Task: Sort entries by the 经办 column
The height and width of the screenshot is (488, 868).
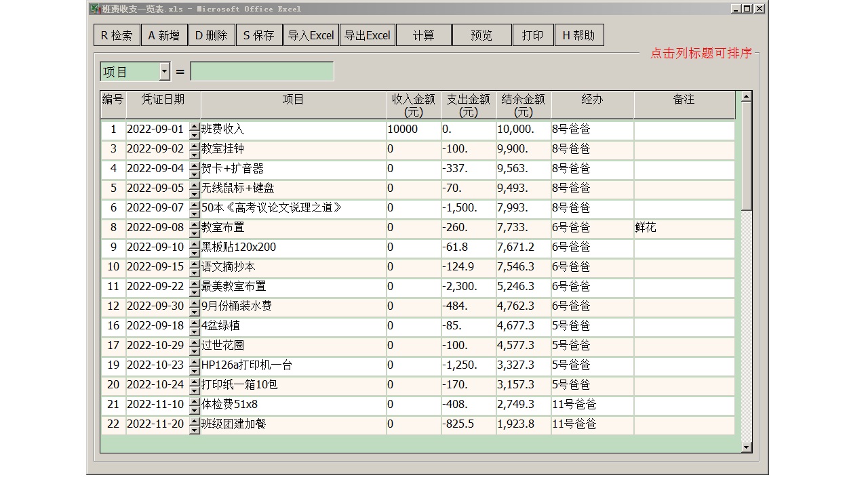Action: [591, 99]
